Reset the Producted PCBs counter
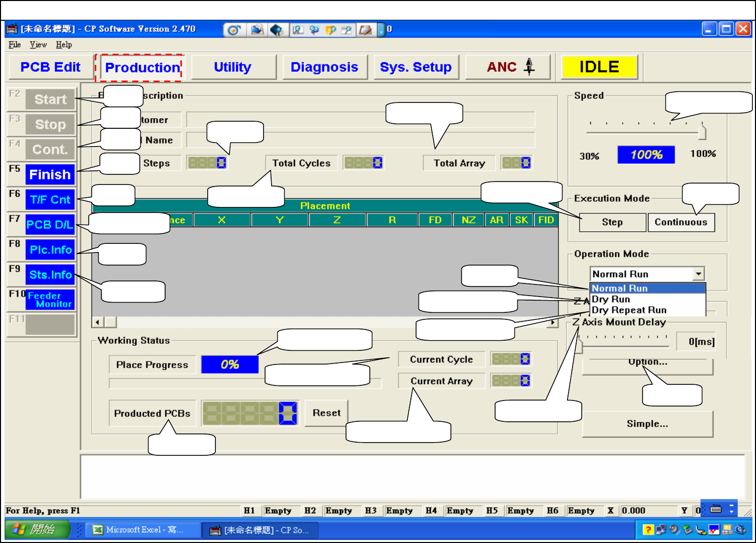 coord(327,413)
